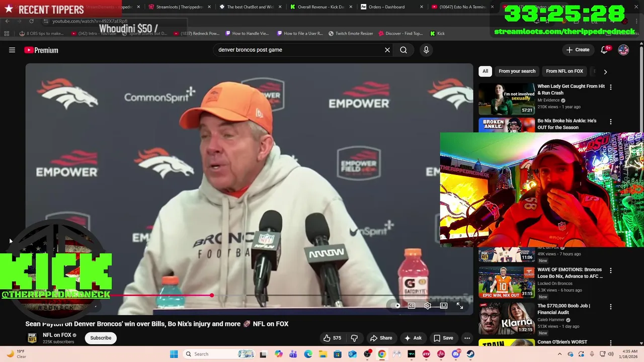Go to YouTube Premium home logo
644x362 pixels.
pos(41,50)
